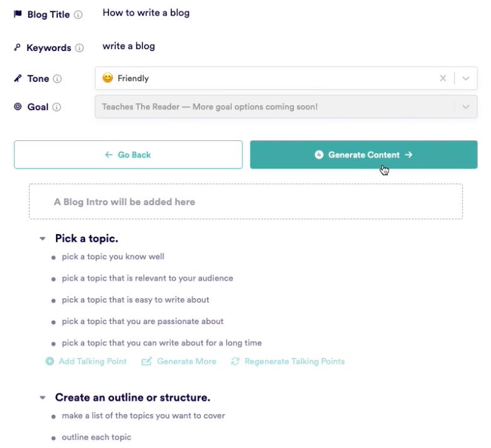This screenshot has height=448, width=491.
Task: Click the Keywords text field
Action: coord(128,46)
